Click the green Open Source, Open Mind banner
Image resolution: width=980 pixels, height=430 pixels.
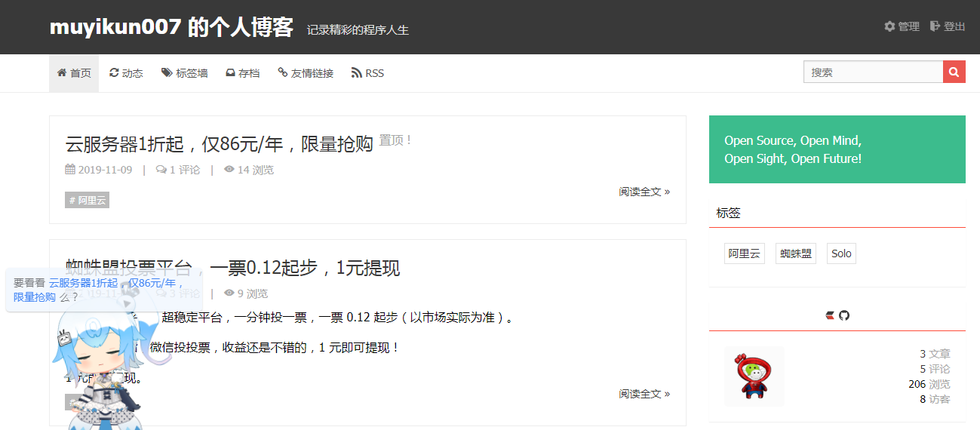click(837, 149)
